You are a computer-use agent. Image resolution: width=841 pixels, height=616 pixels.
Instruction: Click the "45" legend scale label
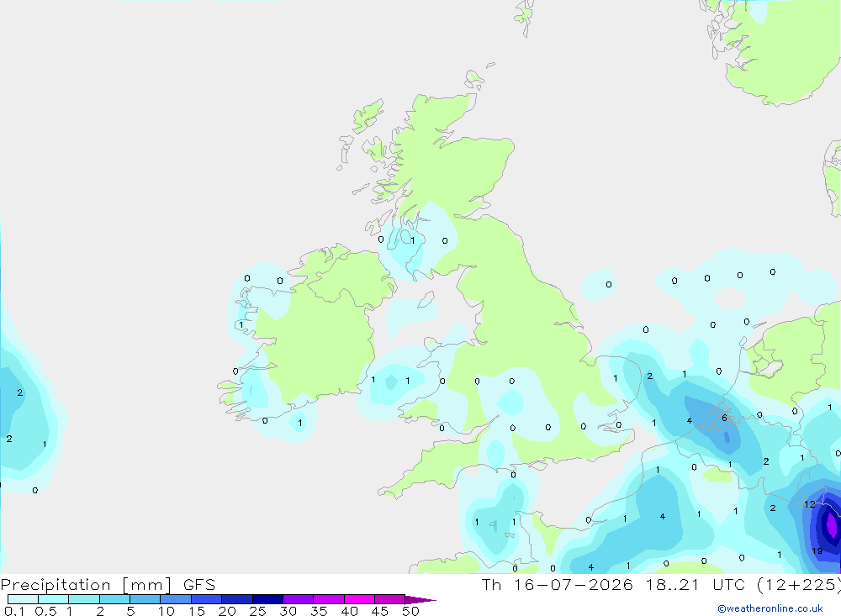(x=380, y=611)
